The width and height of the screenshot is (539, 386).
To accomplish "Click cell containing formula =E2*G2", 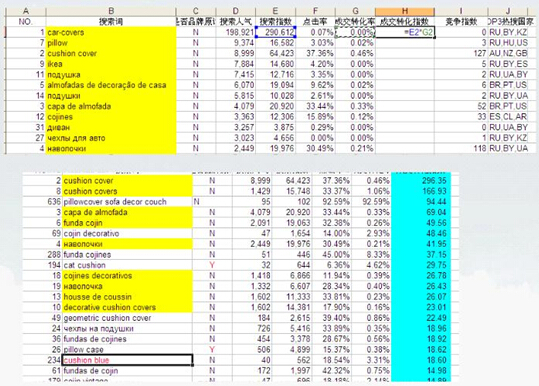I will click(405, 32).
